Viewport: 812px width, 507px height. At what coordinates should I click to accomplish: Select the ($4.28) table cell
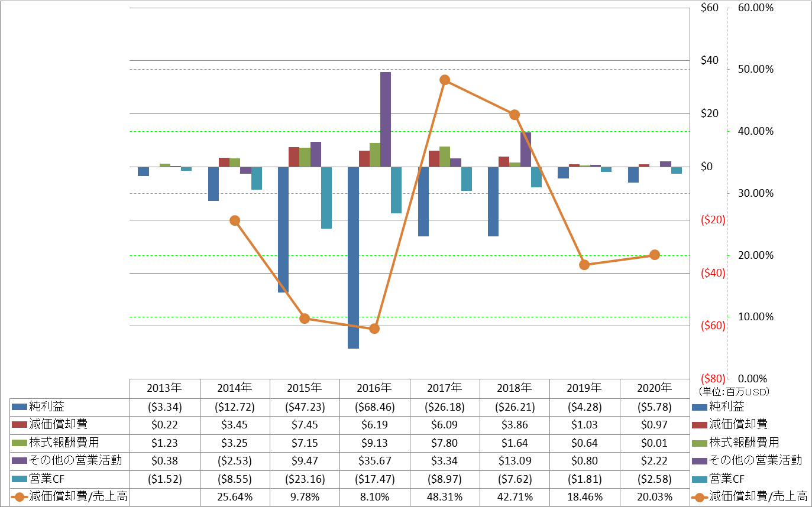pos(584,407)
